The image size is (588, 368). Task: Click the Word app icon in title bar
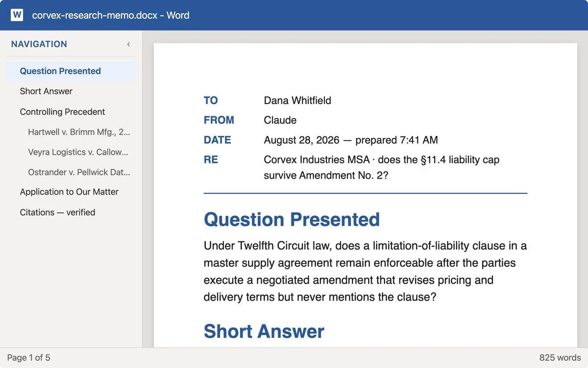[x=17, y=15]
